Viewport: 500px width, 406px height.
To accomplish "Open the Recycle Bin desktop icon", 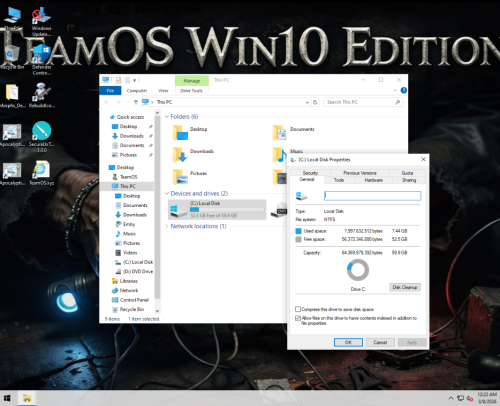I will 12,57.
